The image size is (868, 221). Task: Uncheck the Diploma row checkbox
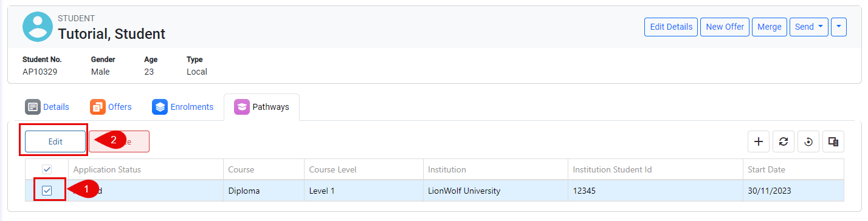pos(47,191)
